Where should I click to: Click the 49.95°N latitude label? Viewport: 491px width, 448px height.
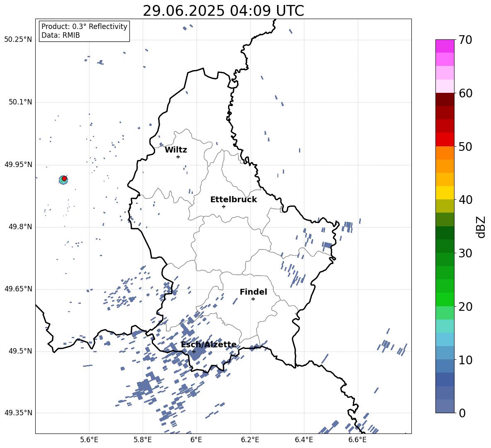(x=18, y=165)
